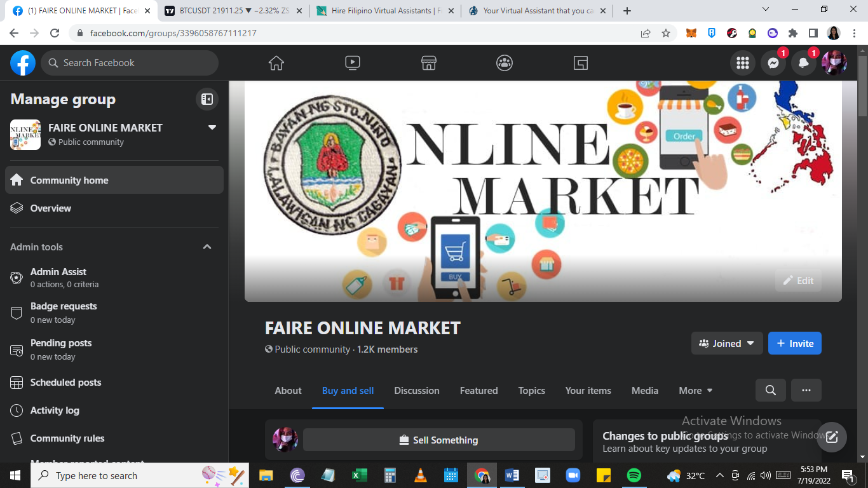Open Chrome tab search chevron
868x488 pixels.
(x=766, y=10)
